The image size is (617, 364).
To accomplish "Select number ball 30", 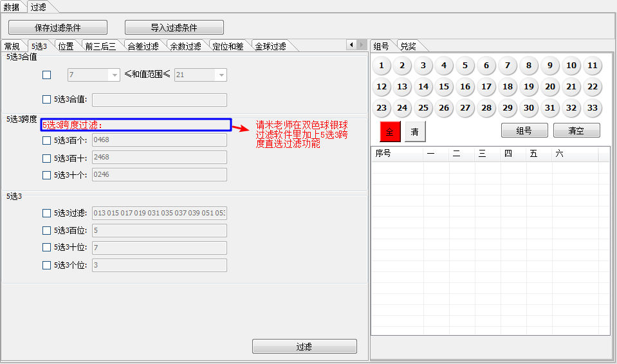I will pyautogui.click(x=529, y=108).
